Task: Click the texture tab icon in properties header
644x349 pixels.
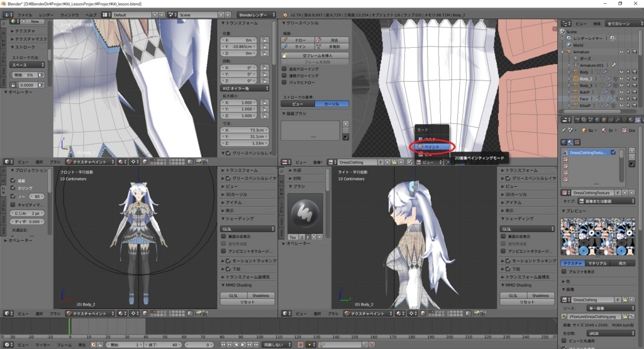Action: tap(638, 120)
